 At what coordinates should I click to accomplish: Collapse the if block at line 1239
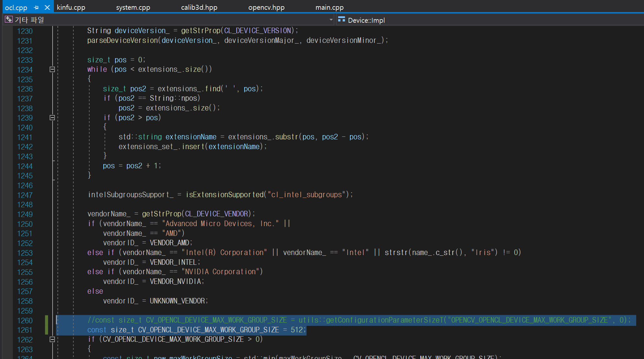pyautogui.click(x=52, y=118)
